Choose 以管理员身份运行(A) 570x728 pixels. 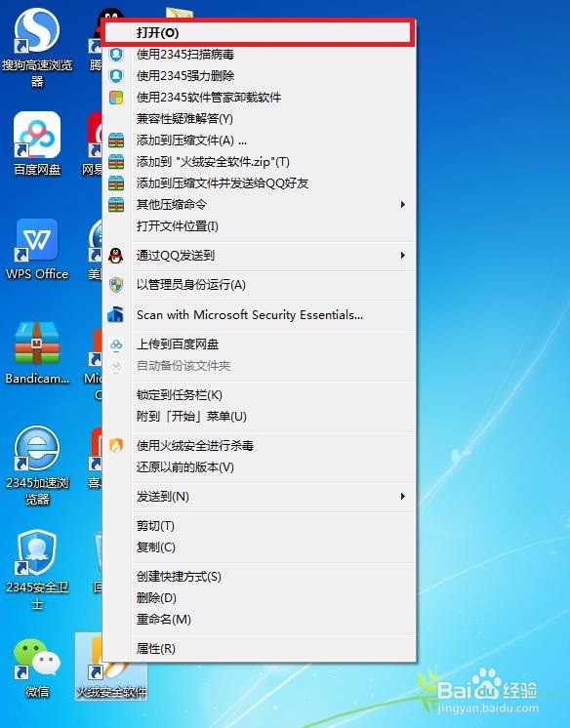coord(259,285)
